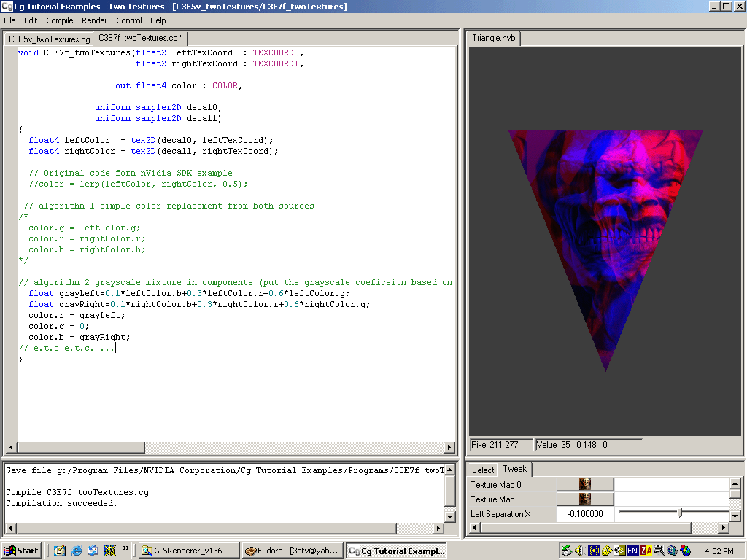Click the 'Left Separation X' label

500,514
